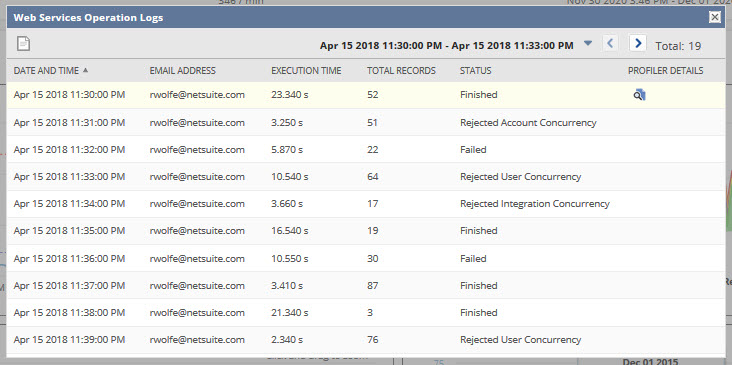Image resolution: width=732 pixels, height=365 pixels.
Task: Click Finished status in the 11:30:00 PM row
Action: [479, 95]
